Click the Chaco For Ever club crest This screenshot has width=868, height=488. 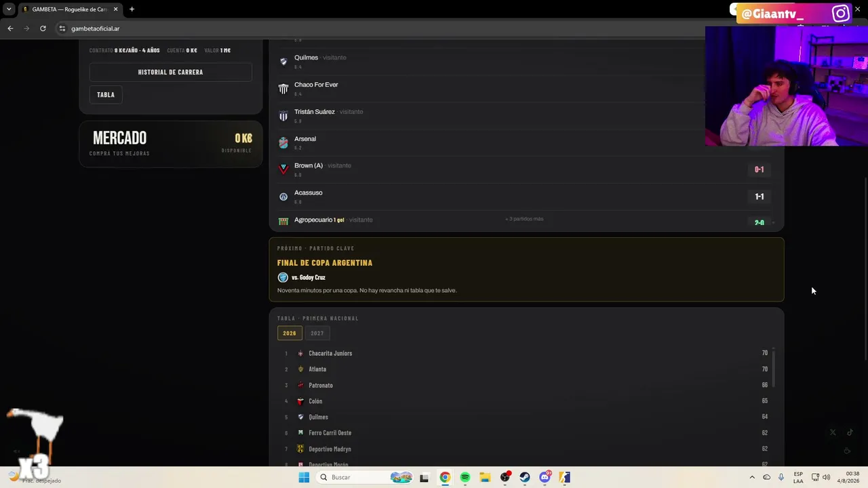[283, 89]
